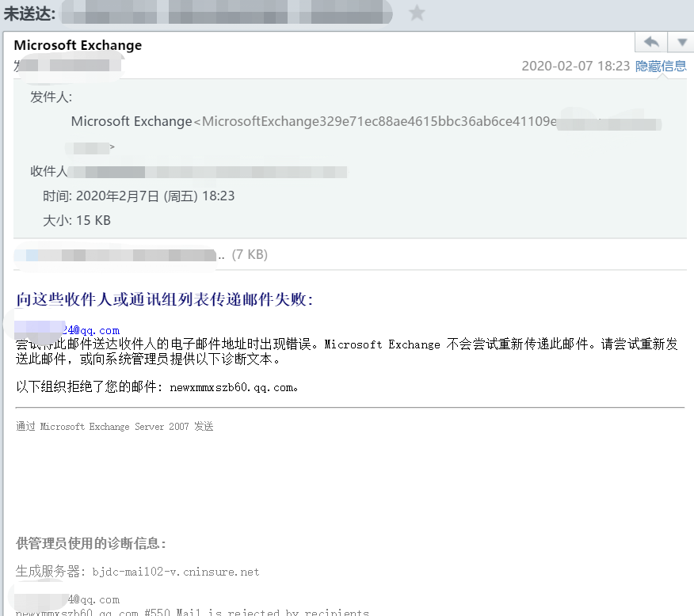
Task: Select the 时间: 2020年2月7日 line
Action: click(139, 196)
